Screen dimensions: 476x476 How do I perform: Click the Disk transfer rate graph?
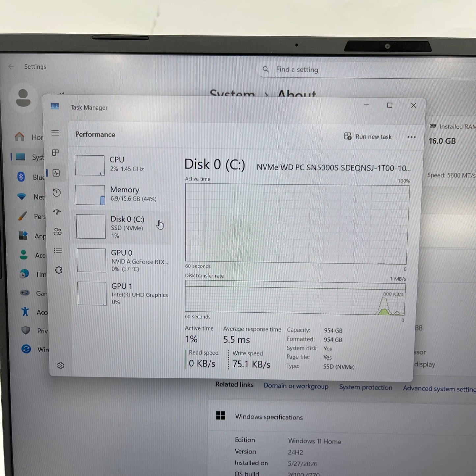point(295,297)
